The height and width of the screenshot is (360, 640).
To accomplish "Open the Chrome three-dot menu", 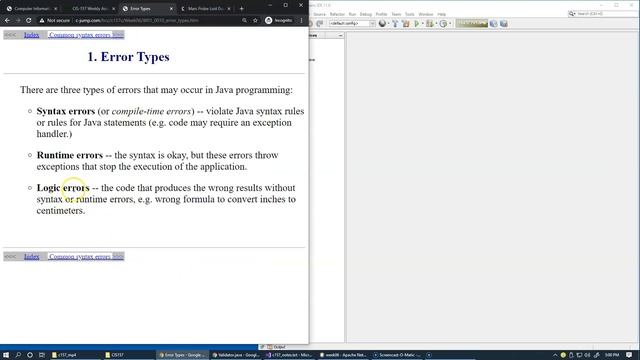I will click(x=302, y=20).
